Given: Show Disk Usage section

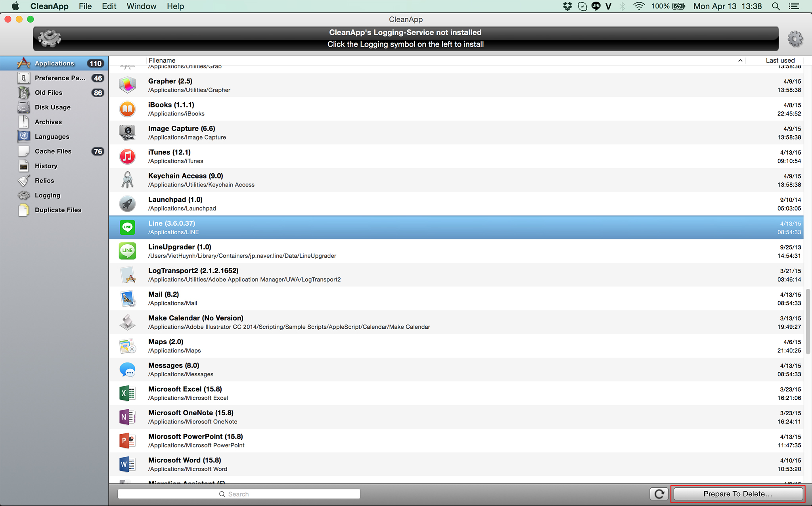Looking at the screenshot, I should [54, 107].
